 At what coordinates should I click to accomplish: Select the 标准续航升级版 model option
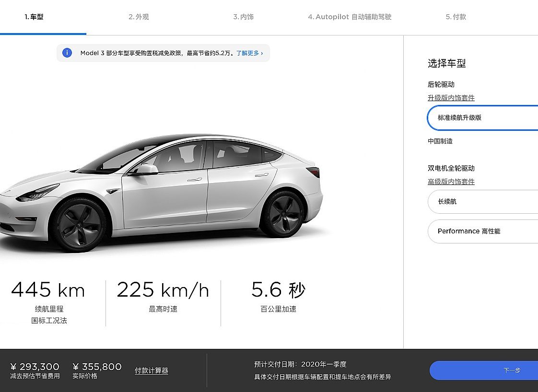point(483,117)
